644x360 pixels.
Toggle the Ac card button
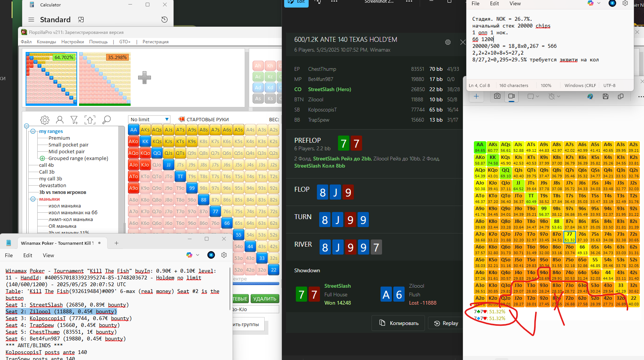tap(258, 76)
